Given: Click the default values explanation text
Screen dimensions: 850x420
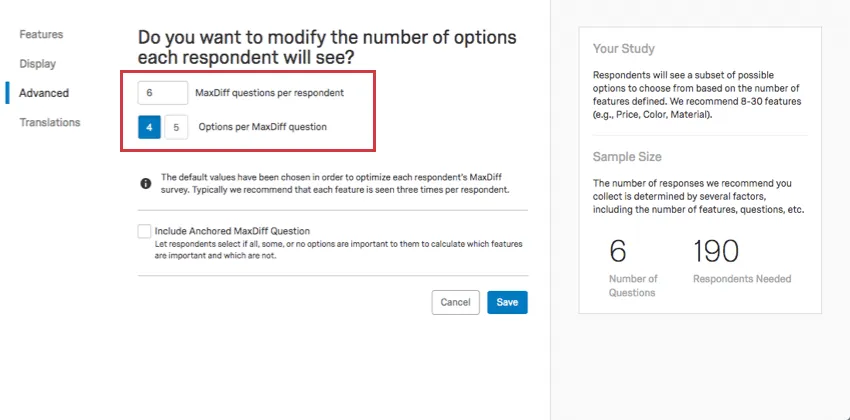Looking at the screenshot, I should pos(337,183).
